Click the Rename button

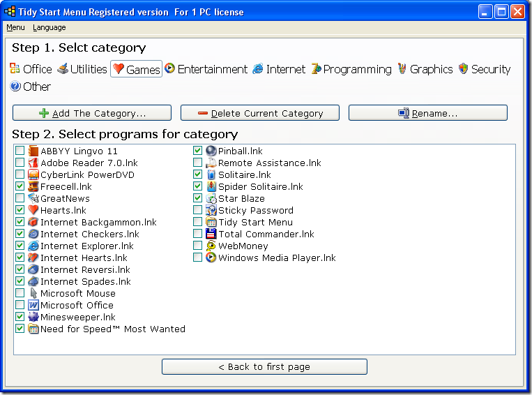[x=428, y=113]
